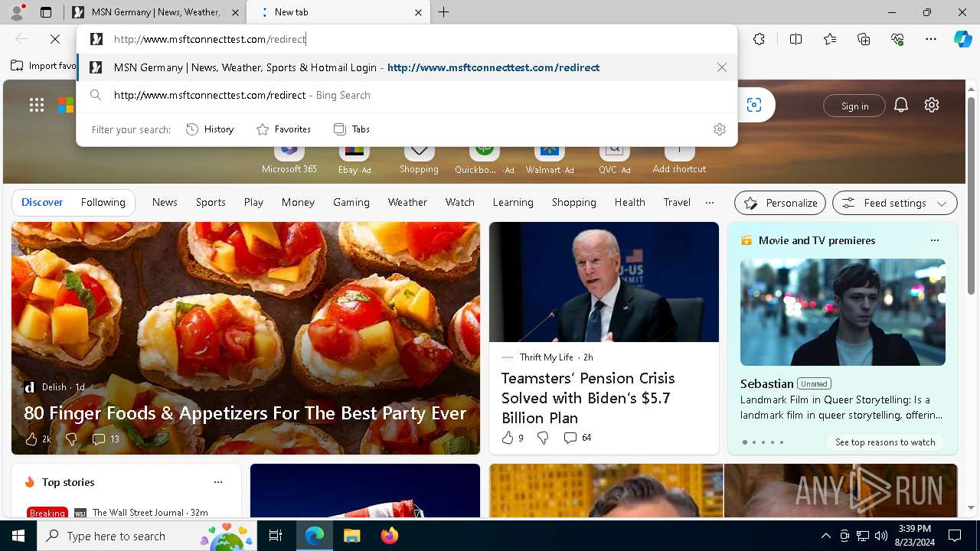The width and height of the screenshot is (980, 551).
Task: Close the New tab
Action: [418, 12]
